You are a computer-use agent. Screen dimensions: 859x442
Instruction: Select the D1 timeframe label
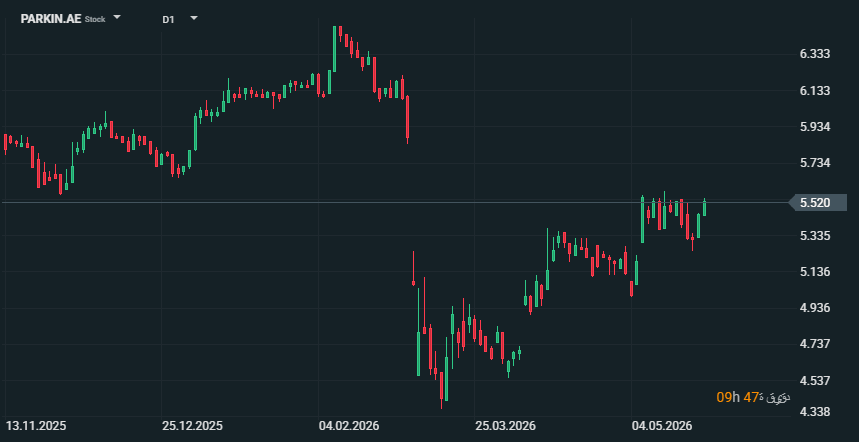point(168,19)
